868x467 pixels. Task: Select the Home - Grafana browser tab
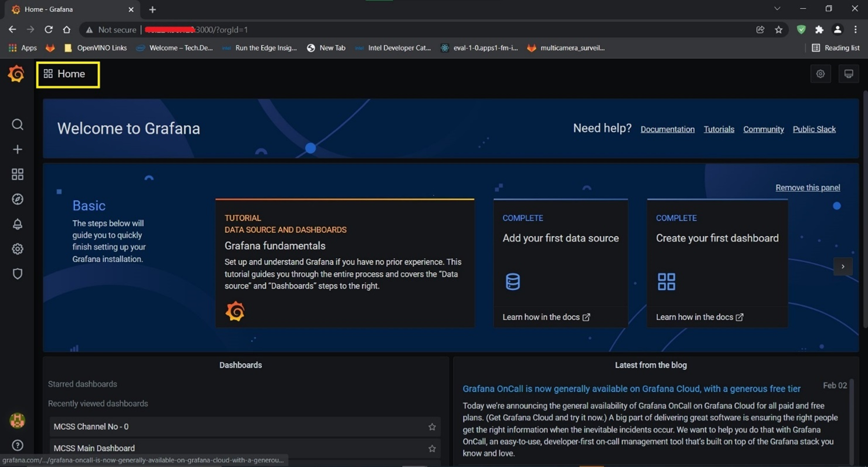click(x=70, y=9)
